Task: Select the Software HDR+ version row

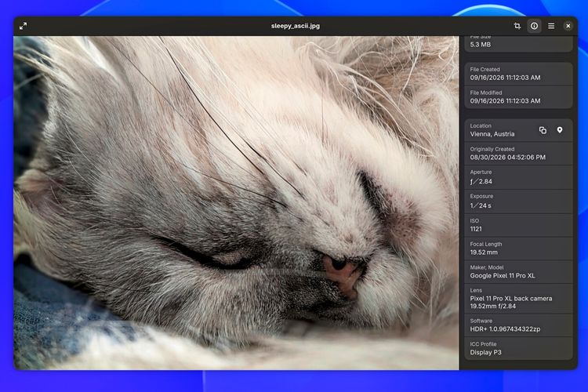Action: pos(518,325)
